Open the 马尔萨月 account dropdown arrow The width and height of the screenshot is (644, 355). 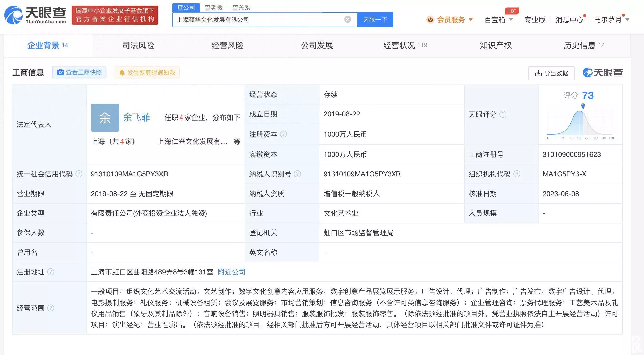(627, 20)
